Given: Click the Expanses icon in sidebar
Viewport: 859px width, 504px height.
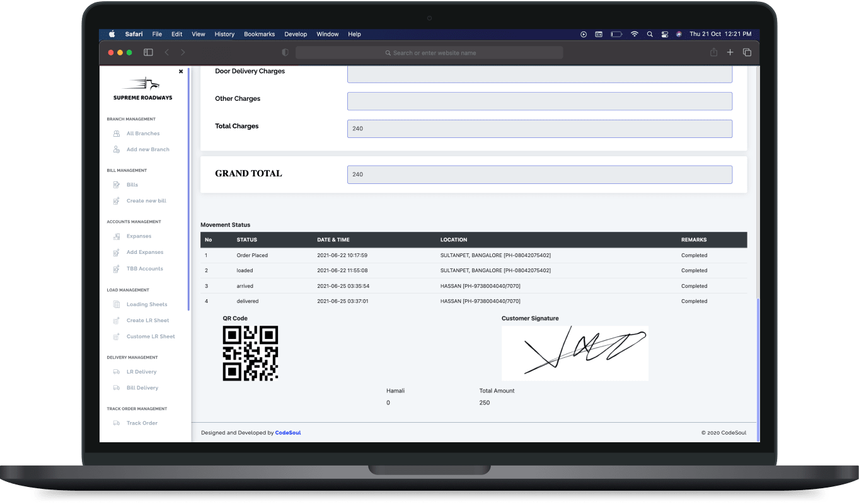Looking at the screenshot, I should (x=117, y=236).
